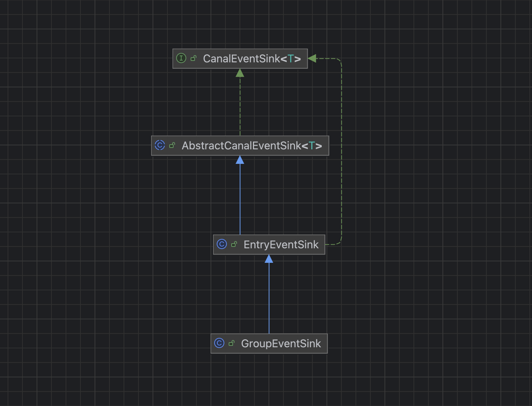Click dashed green edge between AbstractCanalEventSink and CanalEventSink
Screen dimensions: 532x406
(240, 105)
